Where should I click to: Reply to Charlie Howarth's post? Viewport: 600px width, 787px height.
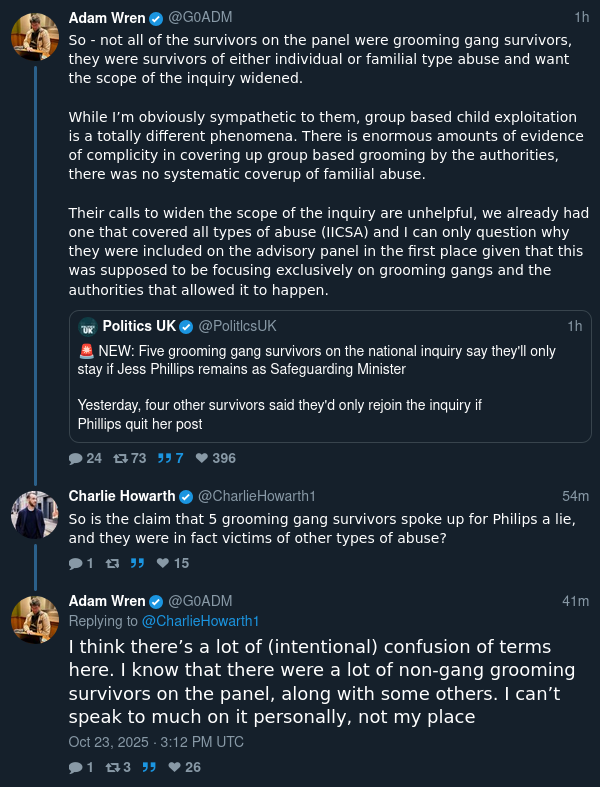click(x=76, y=563)
